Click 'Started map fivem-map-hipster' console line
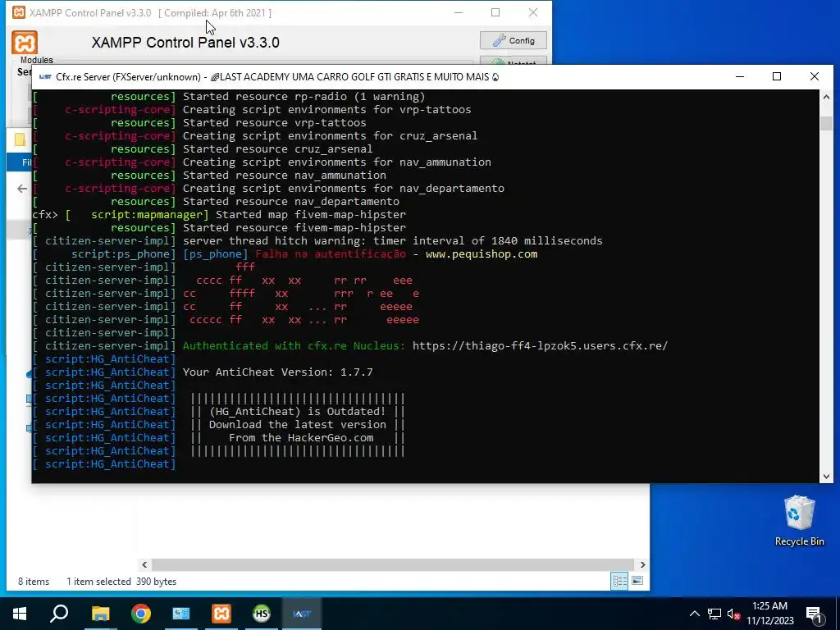The image size is (840, 630). pyautogui.click(x=311, y=214)
